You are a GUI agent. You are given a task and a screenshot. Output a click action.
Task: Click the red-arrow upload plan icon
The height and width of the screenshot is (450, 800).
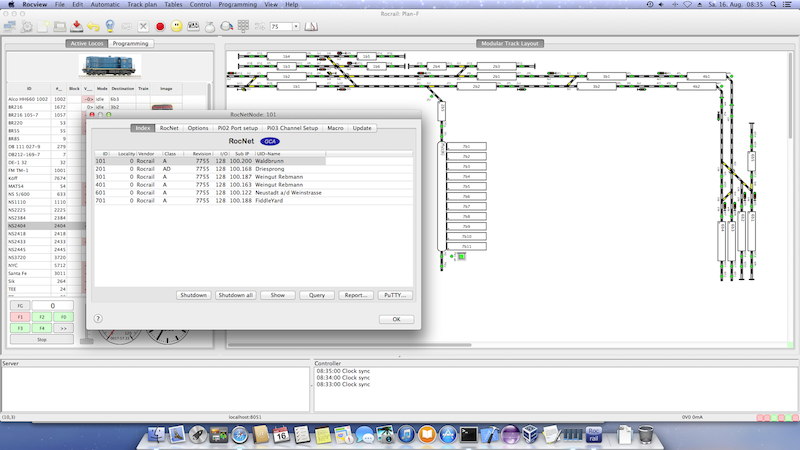[77, 27]
